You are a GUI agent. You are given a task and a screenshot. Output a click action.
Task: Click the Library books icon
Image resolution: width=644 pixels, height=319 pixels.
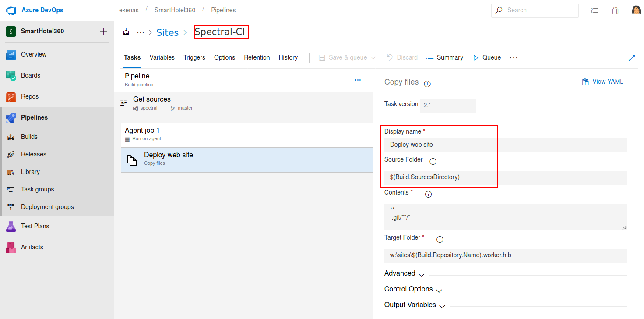[x=11, y=172]
